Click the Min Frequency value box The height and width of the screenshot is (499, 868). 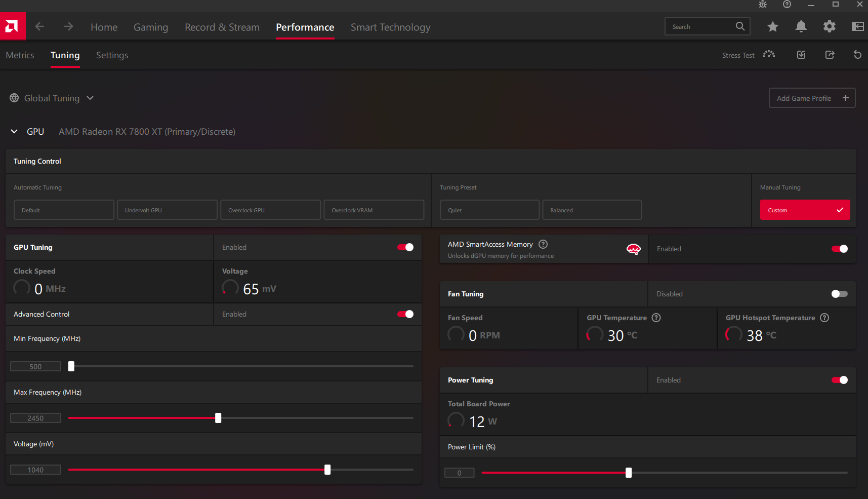point(35,366)
